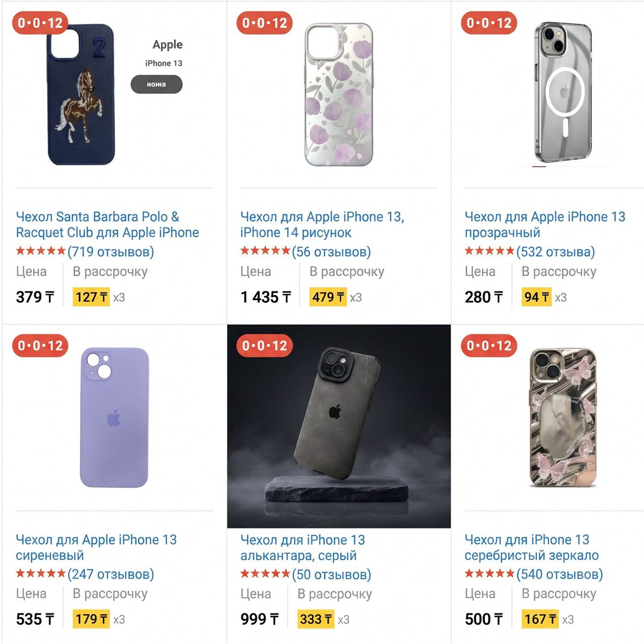Open Чехол для iPhone 13 алькантара, серый link
Screen dimensions: 644x644
pyautogui.click(x=303, y=547)
